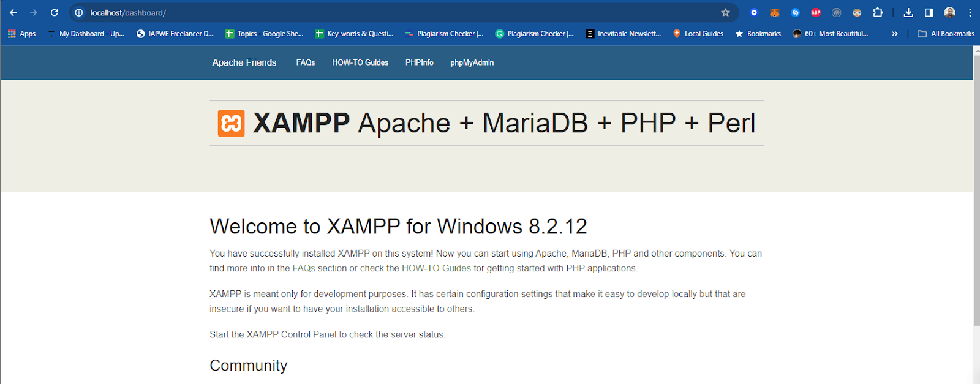The width and height of the screenshot is (980, 384).
Task: Open the Shazam extension icon
Action: point(795,12)
